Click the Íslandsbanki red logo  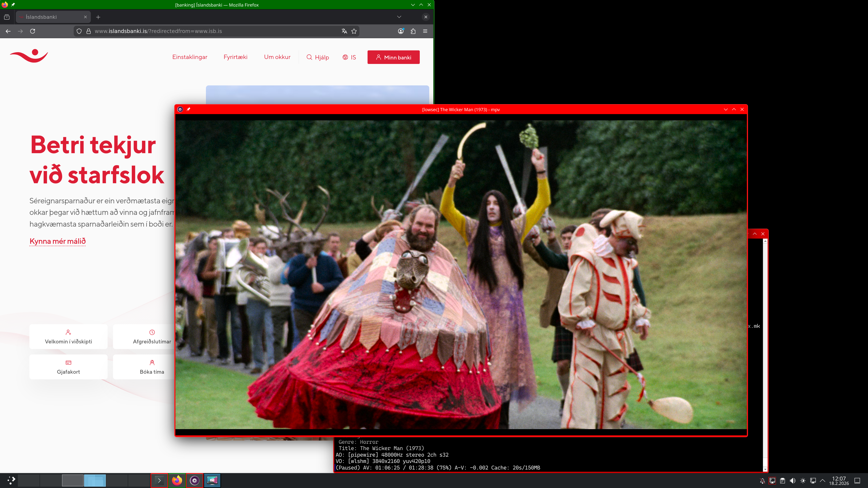(29, 56)
